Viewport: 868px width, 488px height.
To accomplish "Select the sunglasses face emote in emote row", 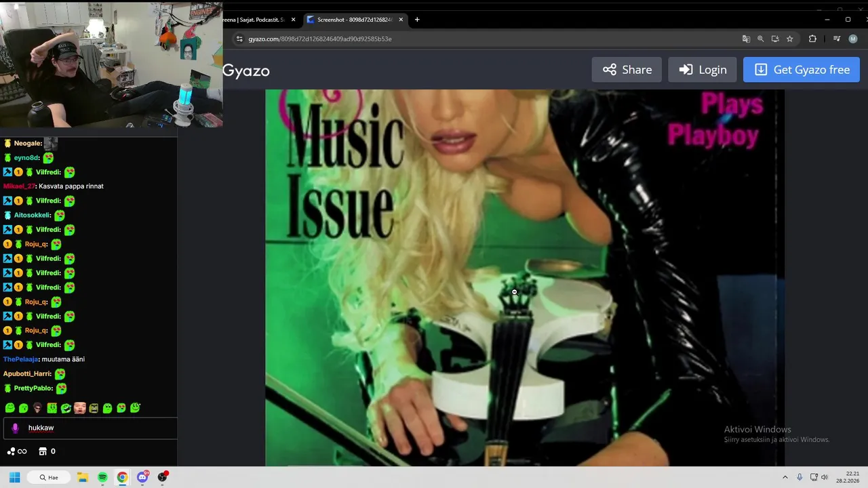I will [x=37, y=408].
